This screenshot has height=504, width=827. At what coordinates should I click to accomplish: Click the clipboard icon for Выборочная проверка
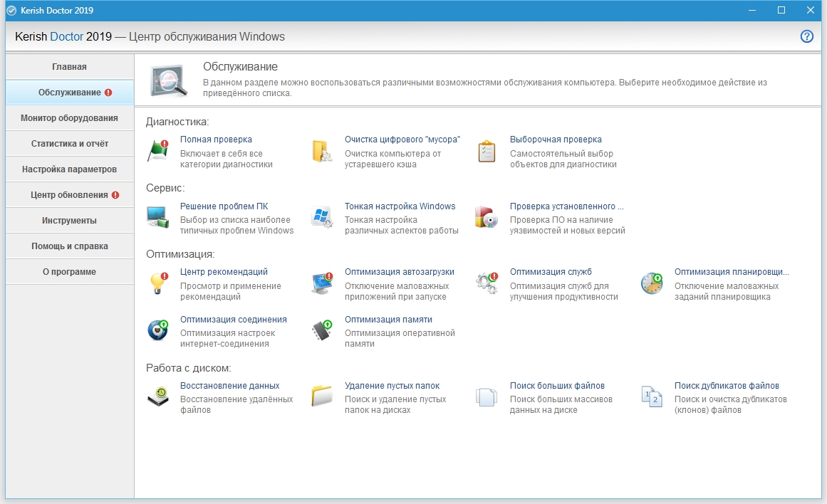(487, 151)
